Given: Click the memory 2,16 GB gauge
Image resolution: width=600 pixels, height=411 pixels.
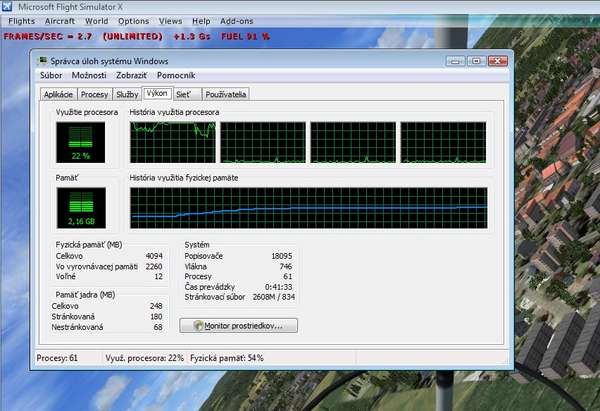Looking at the screenshot, I should coord(81,208).
